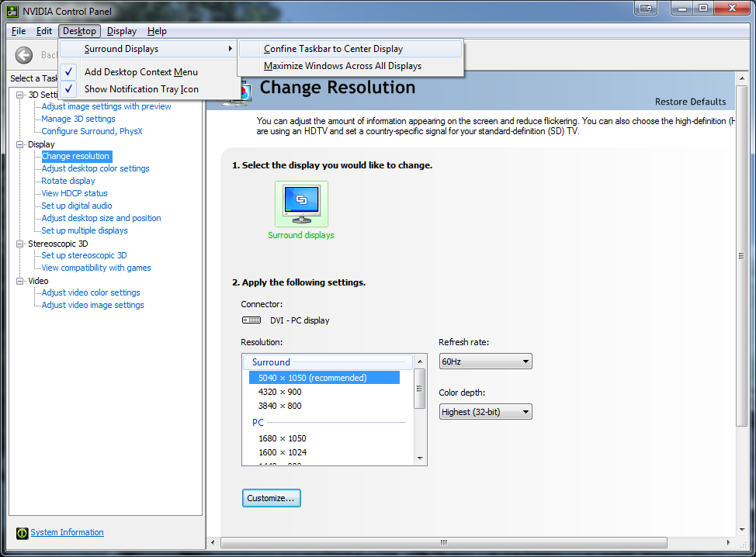The height and width of the screenshot is (557, 756).
Task: Click the NVIDIA Control Panel title icon
Action: pyautogui.click(x=12, y=11)
